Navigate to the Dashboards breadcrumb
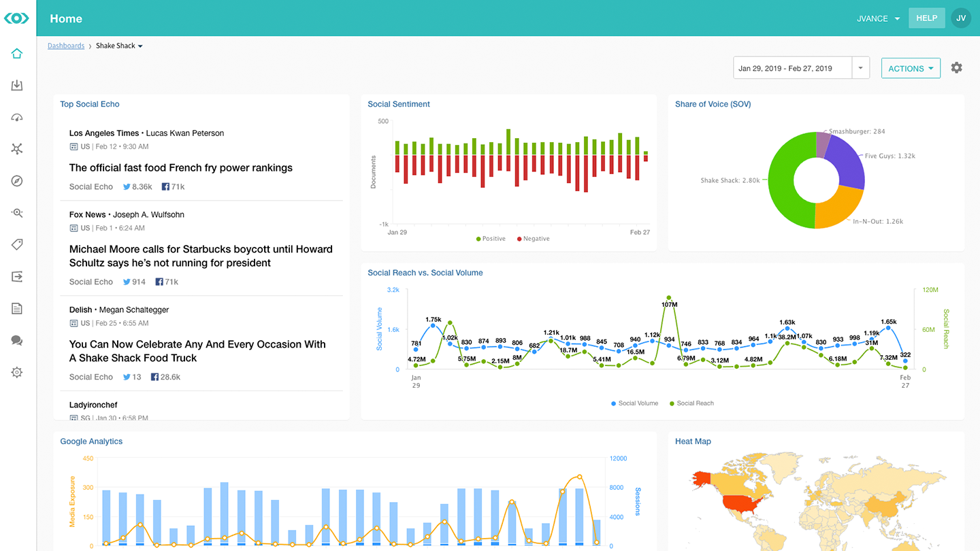 (65, 46)
